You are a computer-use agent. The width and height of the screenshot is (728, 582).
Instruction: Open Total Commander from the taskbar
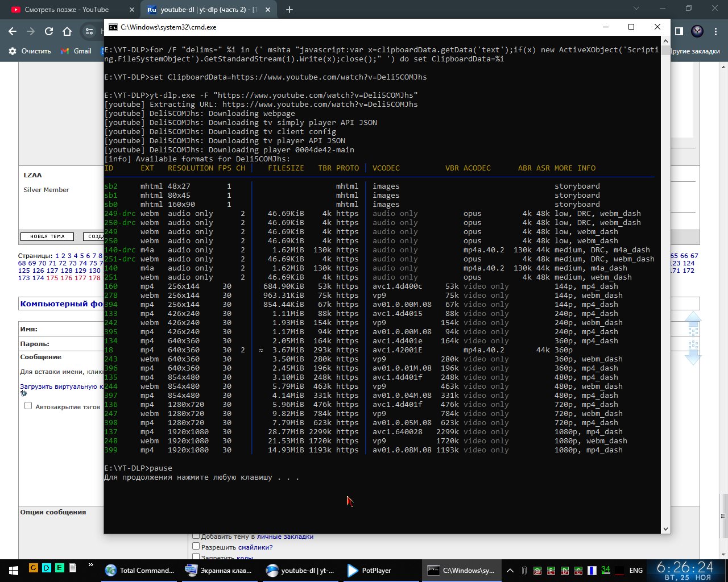point(140,570)
